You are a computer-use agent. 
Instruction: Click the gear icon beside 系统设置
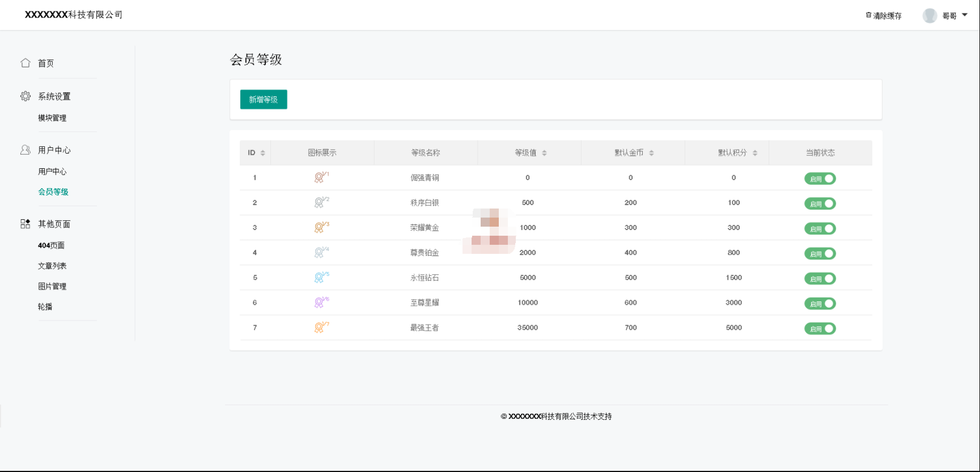[x=26, y=96]
